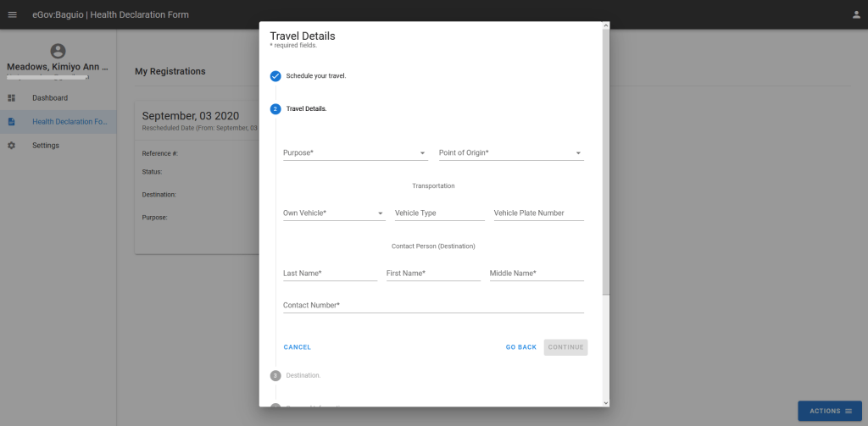Click the profile avatar above the user name
868x426 pixels.
click(x=58, y=52)
